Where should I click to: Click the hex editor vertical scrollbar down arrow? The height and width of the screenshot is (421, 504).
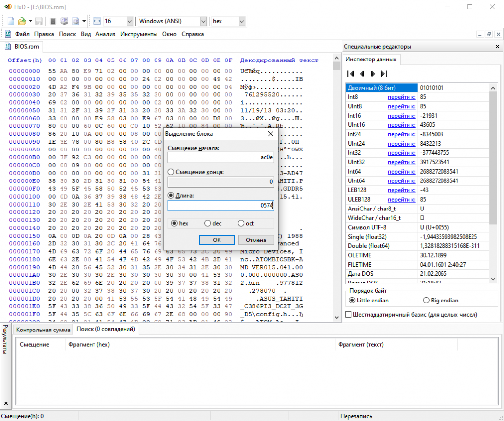(337, 317)
